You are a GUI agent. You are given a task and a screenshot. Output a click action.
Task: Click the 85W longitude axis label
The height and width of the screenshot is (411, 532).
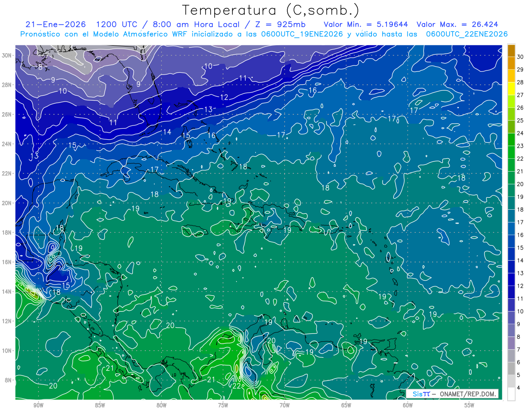pos(100,405)
